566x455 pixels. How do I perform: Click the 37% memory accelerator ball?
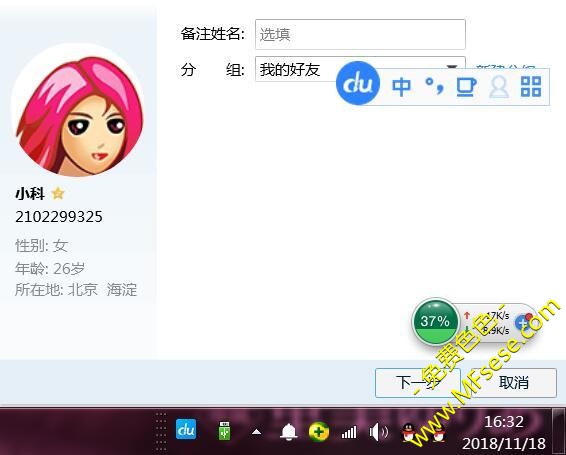435,321
